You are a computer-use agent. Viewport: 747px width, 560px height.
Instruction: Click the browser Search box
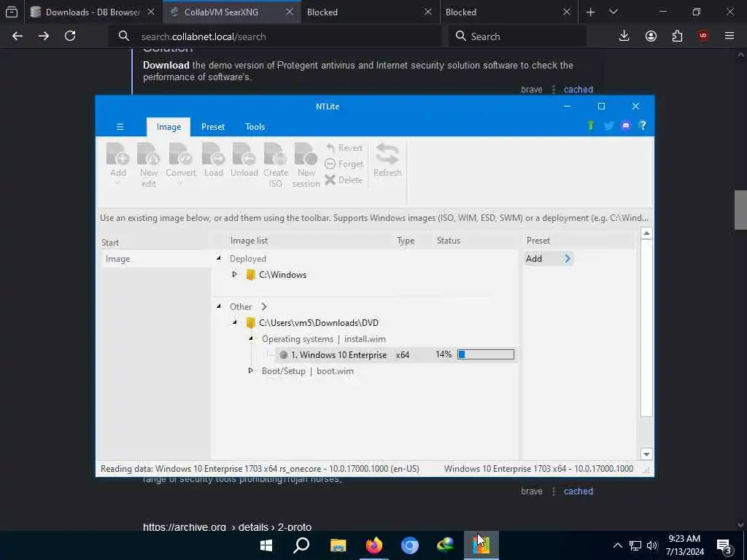(x=517, y=36)
